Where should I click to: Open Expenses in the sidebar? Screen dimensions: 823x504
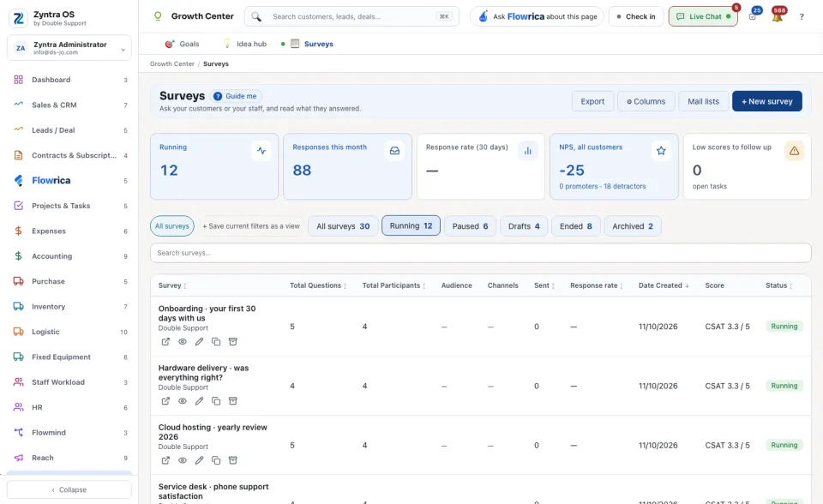coord(69,231)
